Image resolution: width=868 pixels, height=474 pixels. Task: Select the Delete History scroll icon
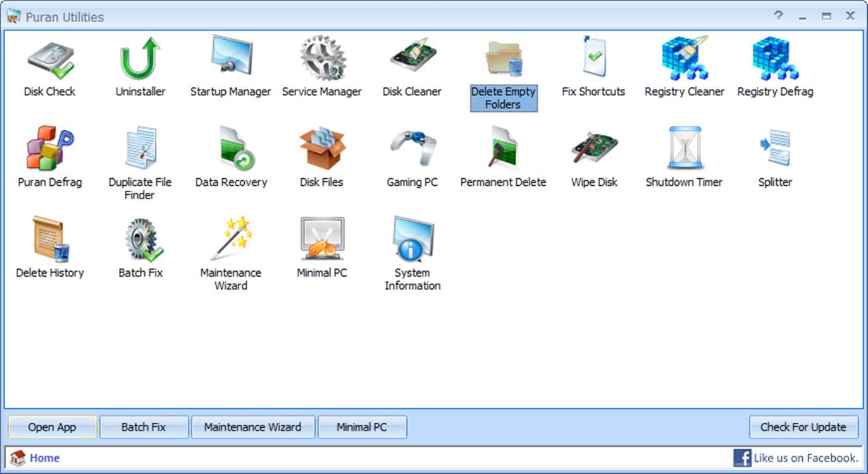pos(50,239)
